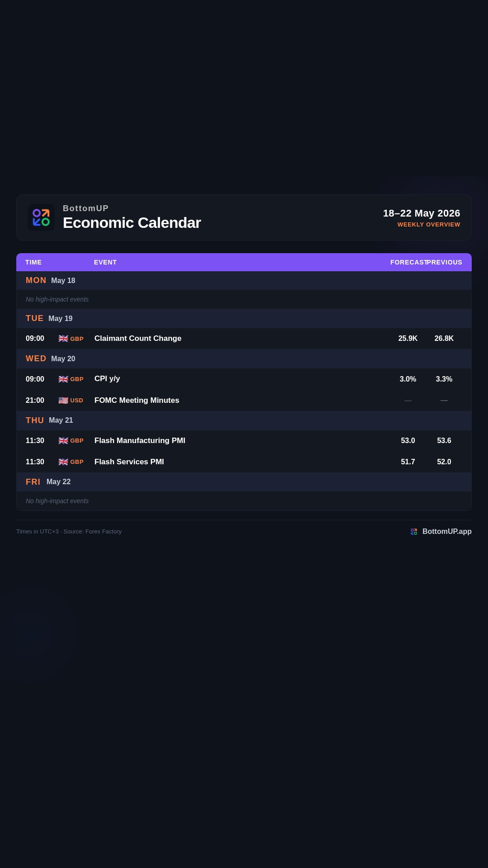
Task: Click the PREVIOUS column header
Action: coord(445,262)
